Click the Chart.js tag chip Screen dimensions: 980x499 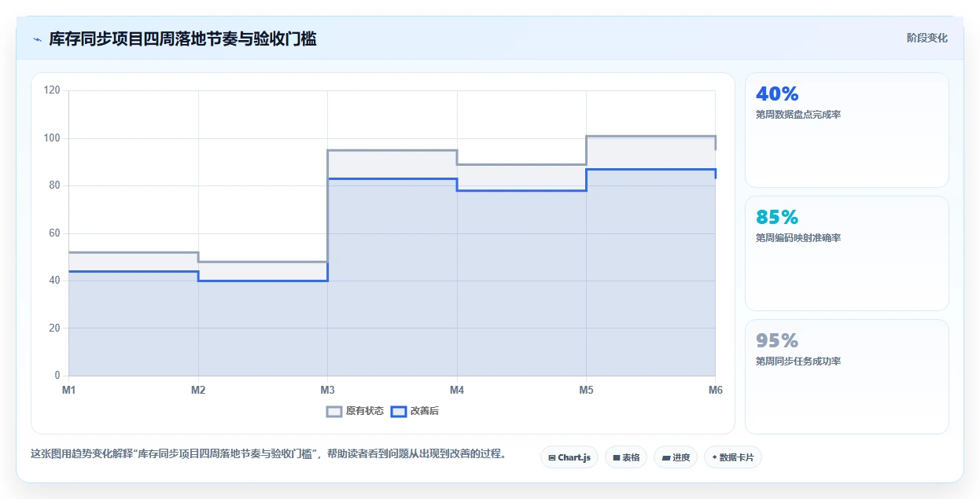tap(569, 457)
